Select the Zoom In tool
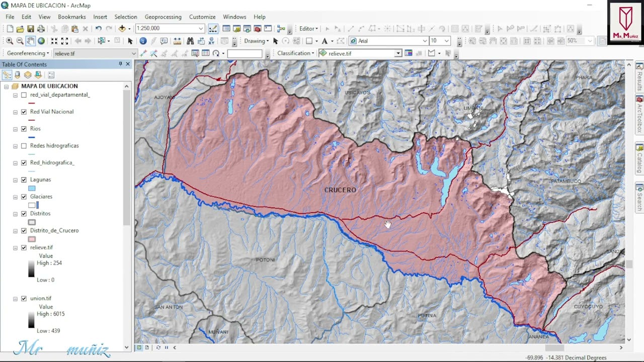The height and width of the screenshot is (362, 644). pyautogui.click(x=10, y=41)
